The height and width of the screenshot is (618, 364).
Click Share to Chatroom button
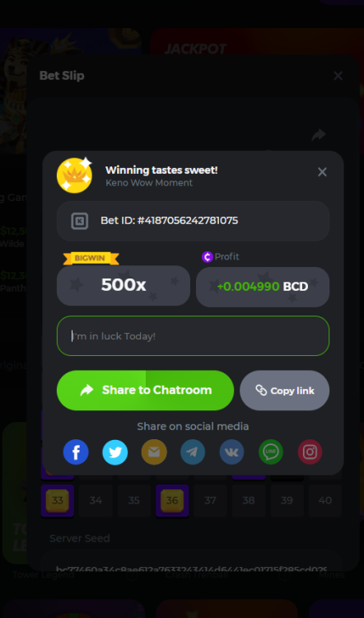tap(146, 391)
